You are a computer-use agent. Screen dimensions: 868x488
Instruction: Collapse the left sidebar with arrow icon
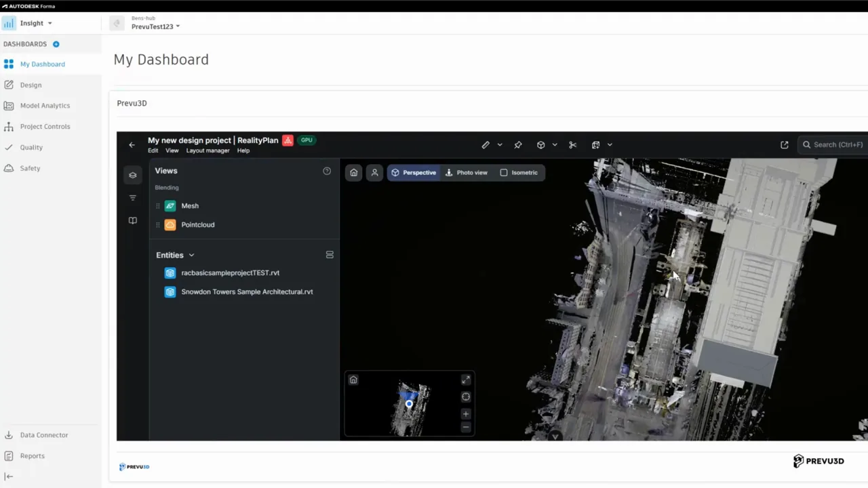9,476
